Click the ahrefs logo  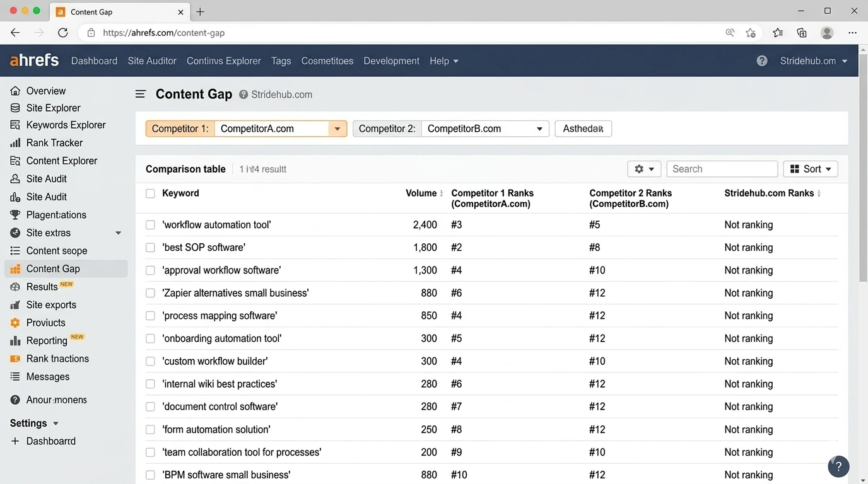tap(34, 60)
